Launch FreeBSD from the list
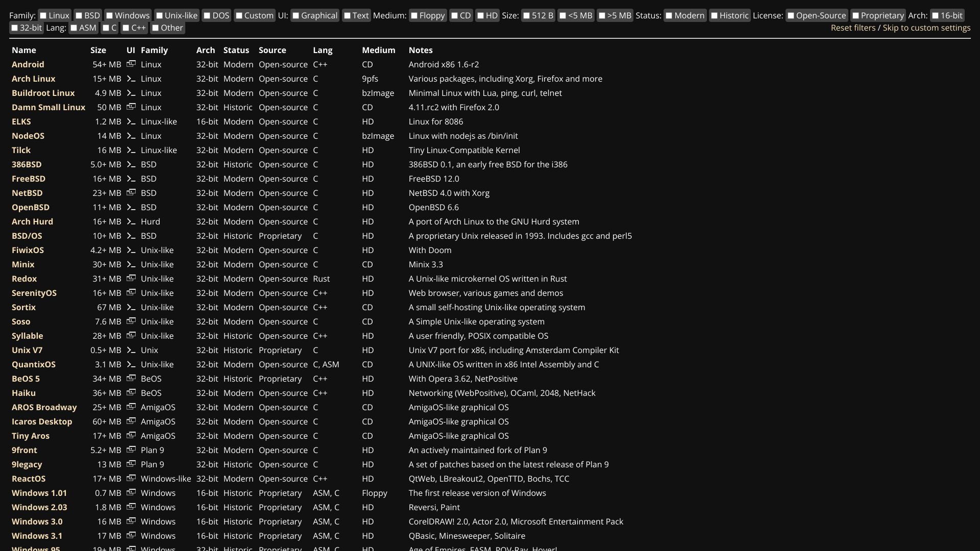Image resolution: width=980 pixels, height=551 pixels. pyautogui.click(x=29, y=179)
